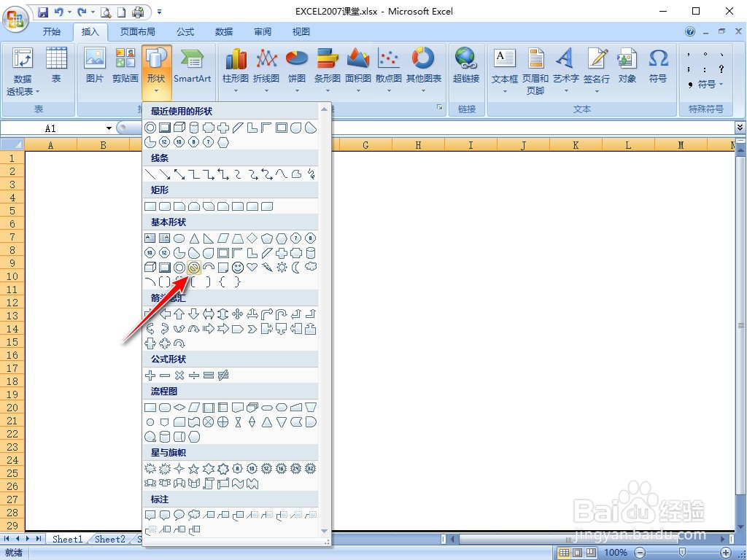
Task: Open the Review (审阅) tab
Action: [x=263, y=31]
